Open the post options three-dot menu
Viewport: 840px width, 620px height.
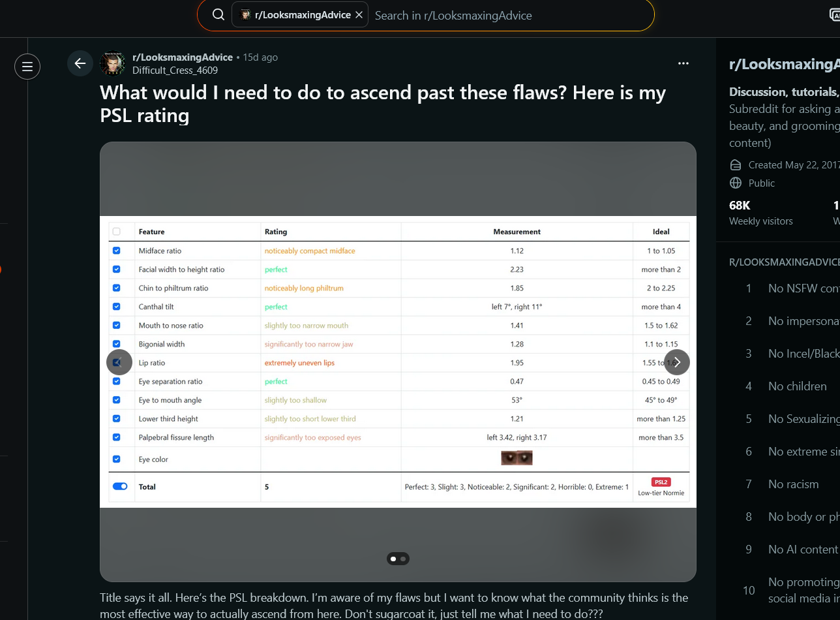tap(683, 63)
